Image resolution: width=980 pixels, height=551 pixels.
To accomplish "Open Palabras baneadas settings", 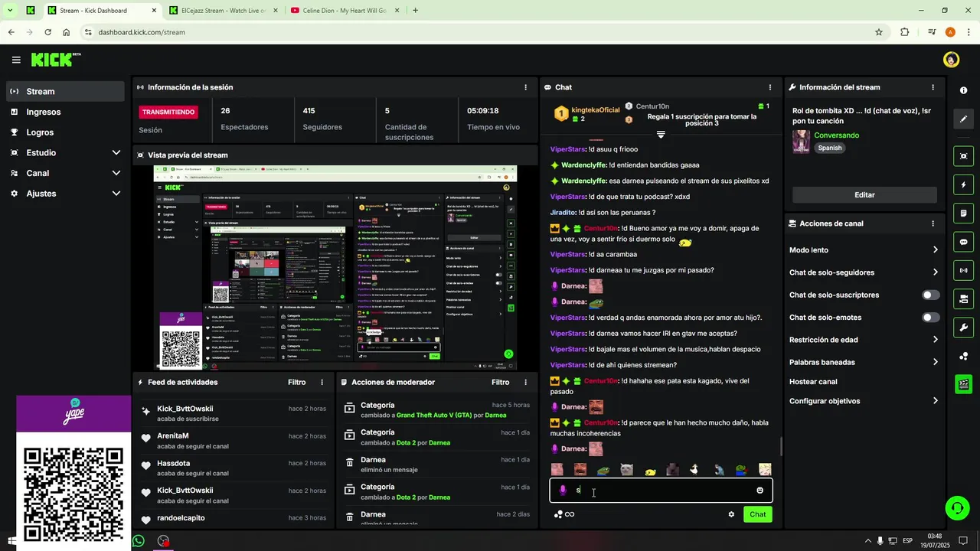I will [x=864, y=362].
